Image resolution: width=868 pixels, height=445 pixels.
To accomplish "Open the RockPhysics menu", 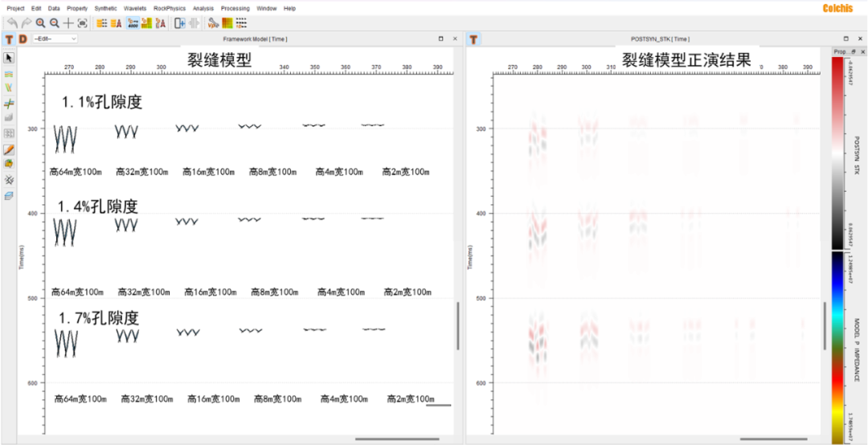I will tap(170, 8).
